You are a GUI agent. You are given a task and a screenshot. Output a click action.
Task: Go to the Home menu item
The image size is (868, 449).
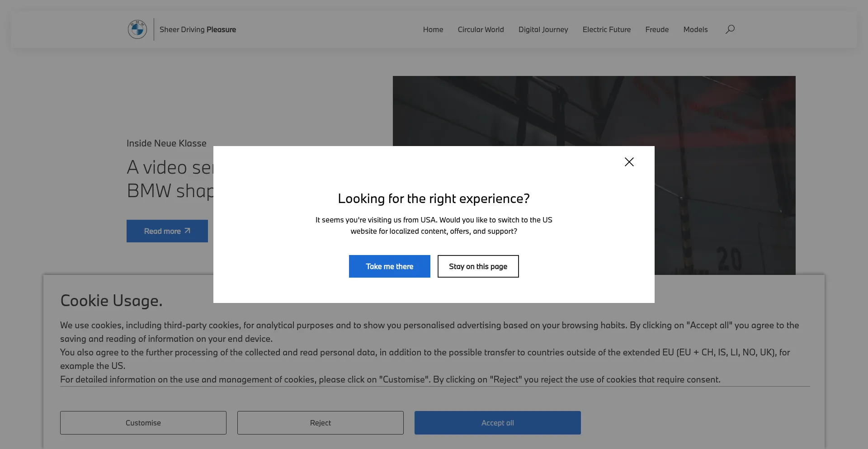coord(433,29)
